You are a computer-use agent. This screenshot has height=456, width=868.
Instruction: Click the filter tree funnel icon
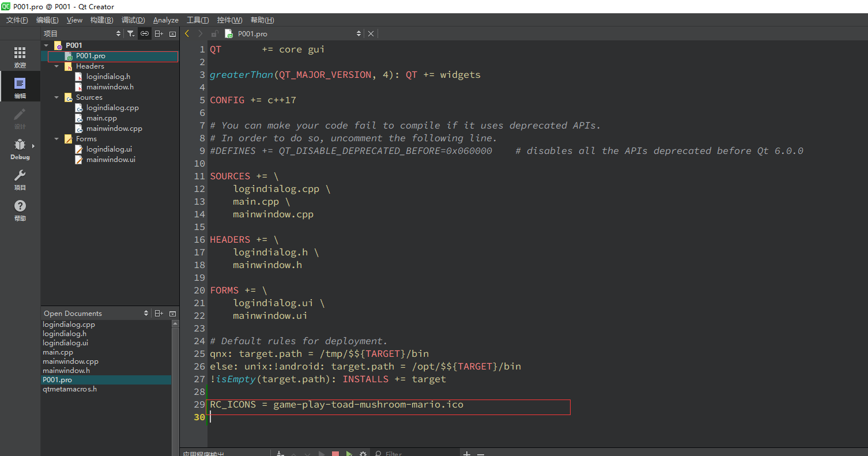(x=131, y=33)
